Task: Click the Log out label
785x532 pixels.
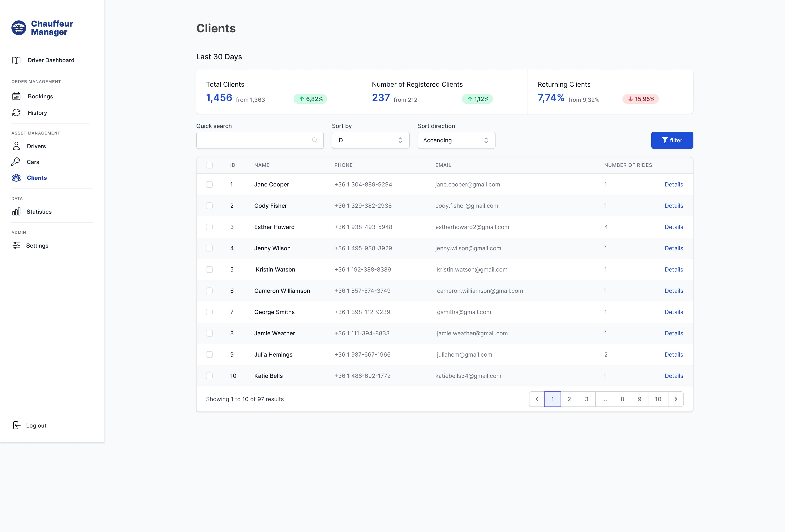Action: pyautogui.click(x=36, y=426)
